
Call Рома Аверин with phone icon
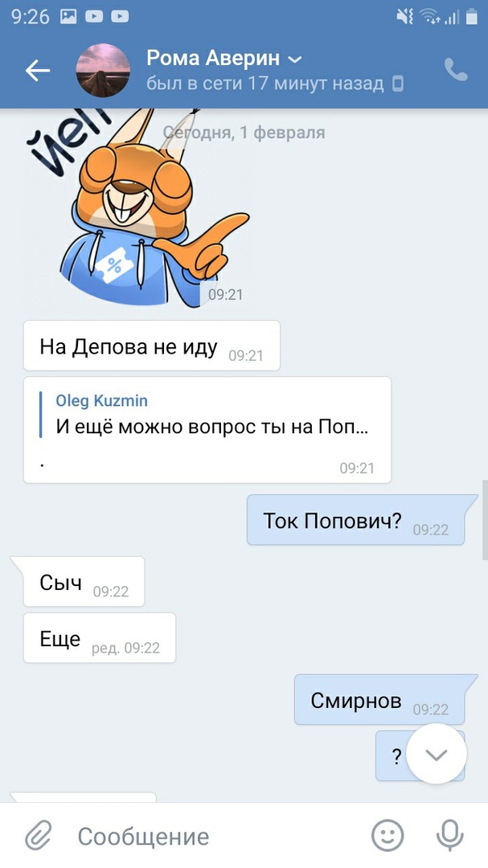point(456,70)
